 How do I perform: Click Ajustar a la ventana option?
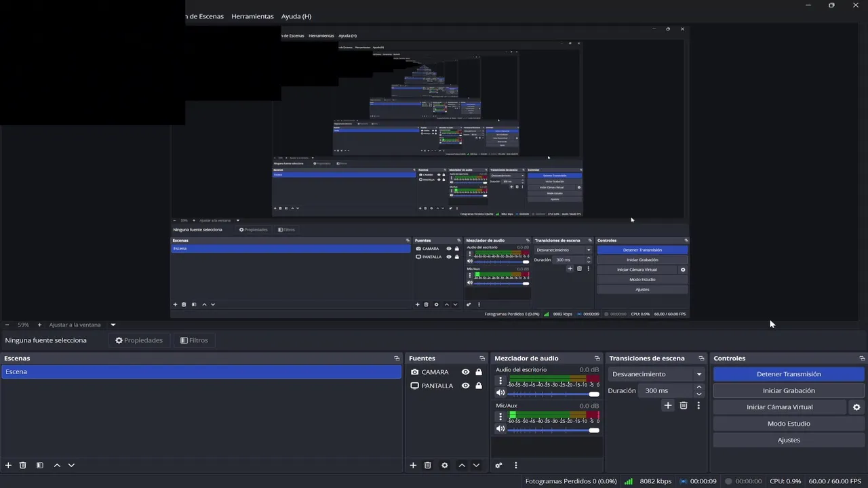[x=75, y=325]
